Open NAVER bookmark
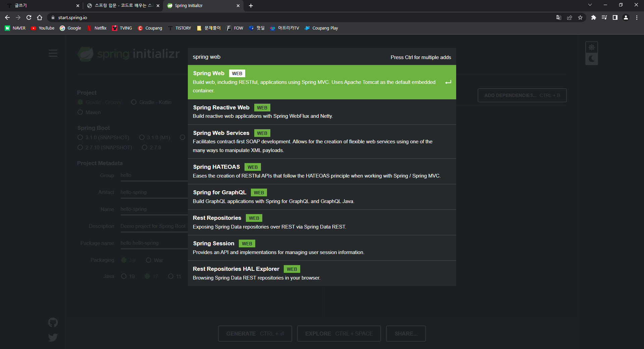 15,28
